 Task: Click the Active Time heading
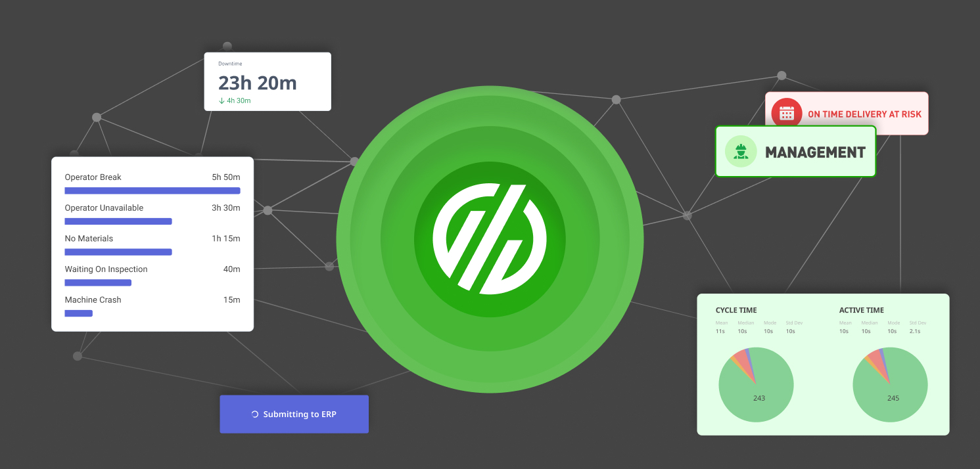tap(861, 310)
